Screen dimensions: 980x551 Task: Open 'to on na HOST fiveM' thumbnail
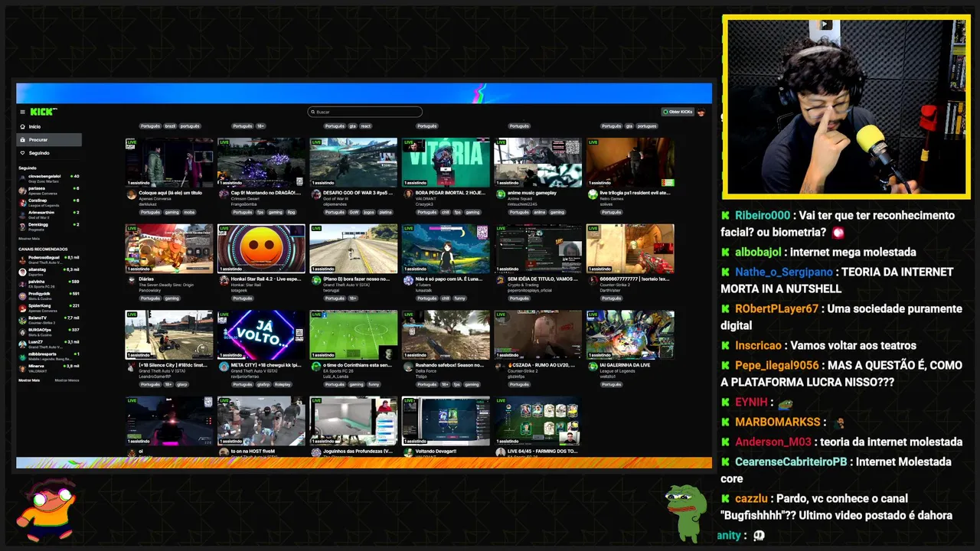tap(261, 421)
